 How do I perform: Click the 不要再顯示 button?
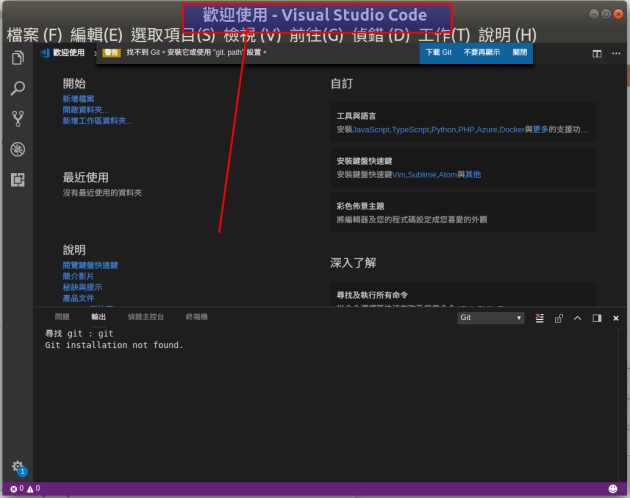pyautogui.click(x=482, y=53)
